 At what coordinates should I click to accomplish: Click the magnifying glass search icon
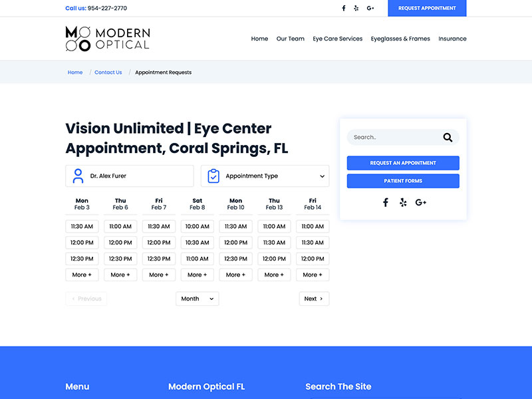pyautogui.click(x=448, y=138)
